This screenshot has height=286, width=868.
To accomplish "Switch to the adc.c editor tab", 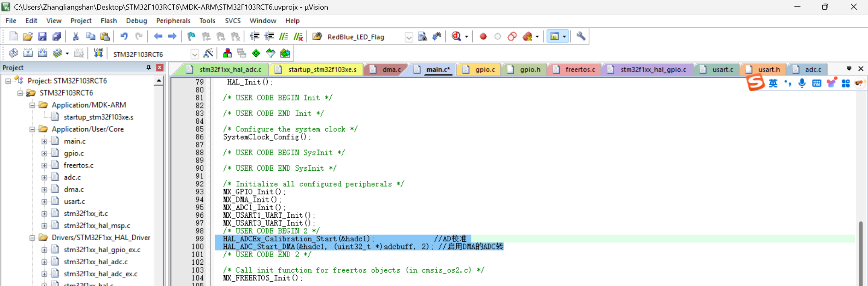I will 807,69.
